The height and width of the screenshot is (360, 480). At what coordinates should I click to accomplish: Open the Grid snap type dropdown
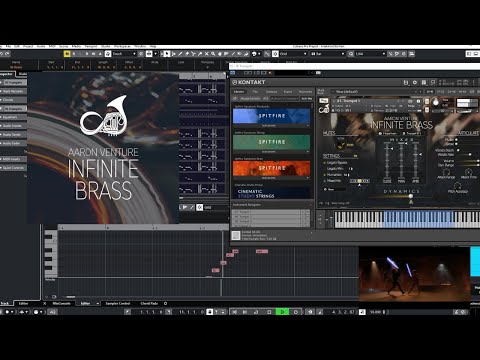[293, 54]
